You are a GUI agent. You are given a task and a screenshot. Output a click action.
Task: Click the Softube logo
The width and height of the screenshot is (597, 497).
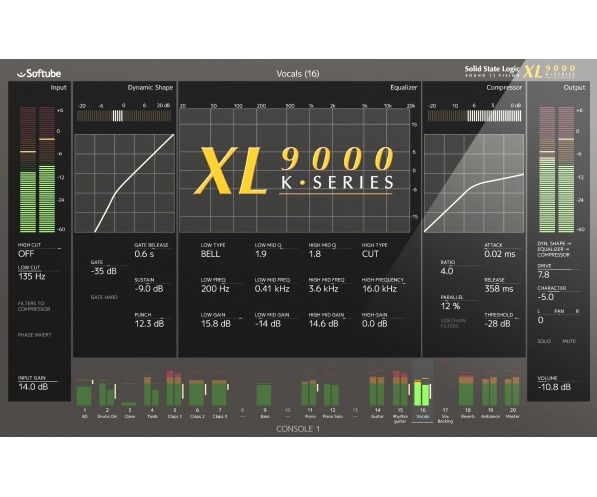[x=39, y=73]
